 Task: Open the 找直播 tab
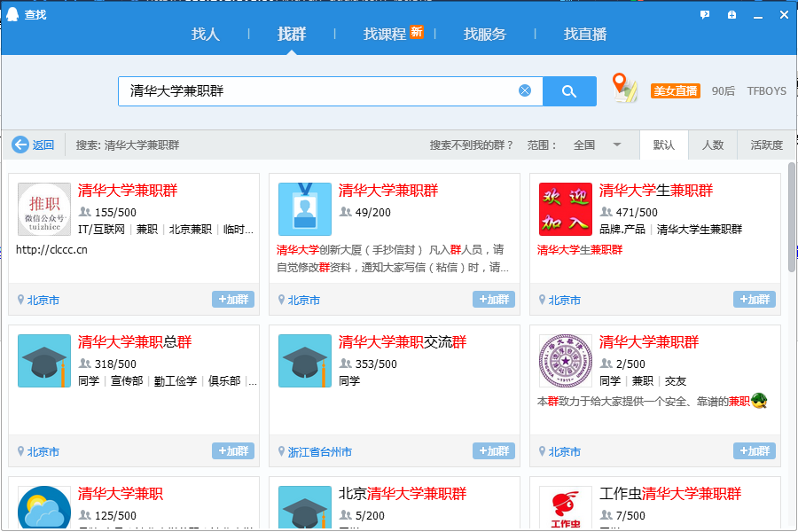tap(585, 34)
